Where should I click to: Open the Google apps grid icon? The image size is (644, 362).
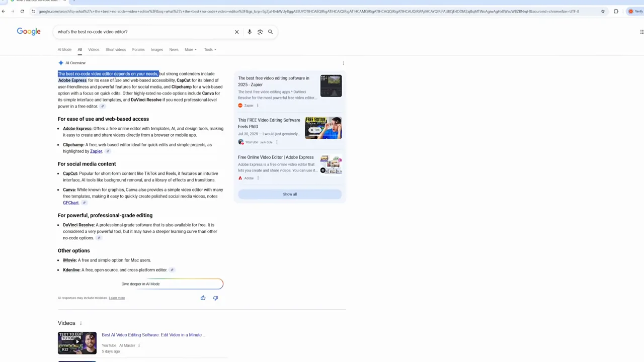tap(641, 32)
